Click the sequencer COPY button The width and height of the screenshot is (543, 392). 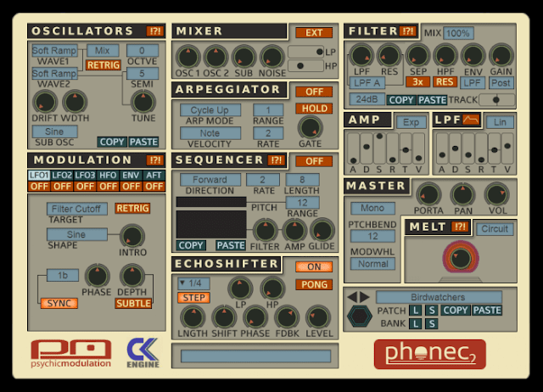point(191,245)
